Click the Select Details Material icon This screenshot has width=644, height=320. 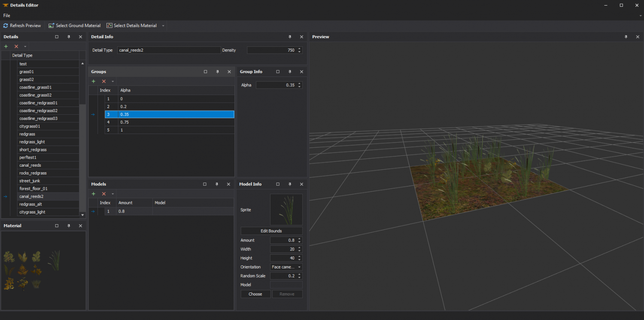(109, 25)
